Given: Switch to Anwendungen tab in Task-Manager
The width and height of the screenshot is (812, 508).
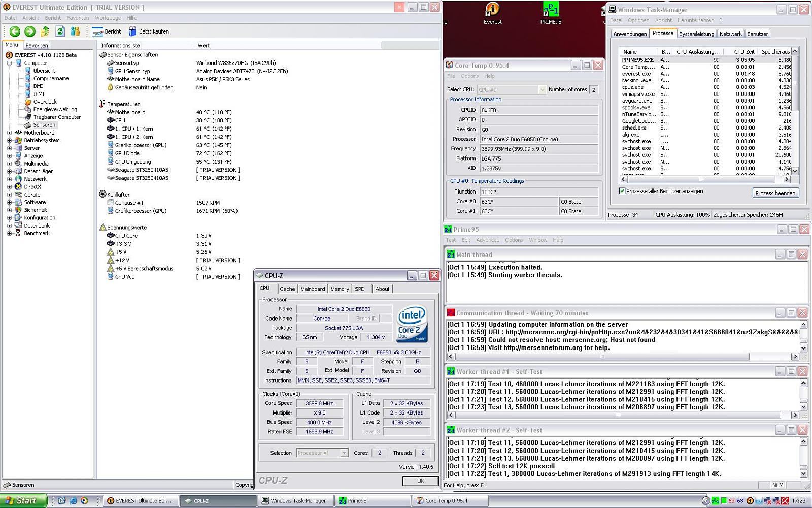Looking at the screenshot, I should (x=630, y=34).
